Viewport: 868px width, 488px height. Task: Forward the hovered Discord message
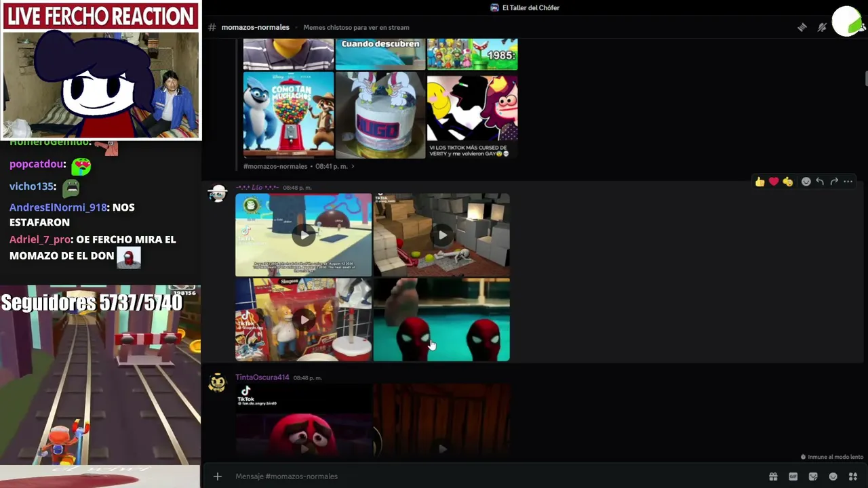coord(834,182)
